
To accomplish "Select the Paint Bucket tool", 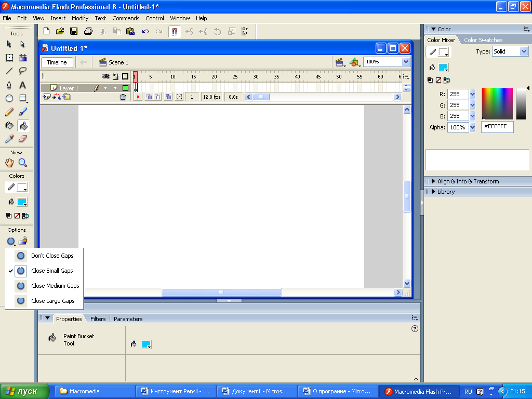I will coord(23,126).
